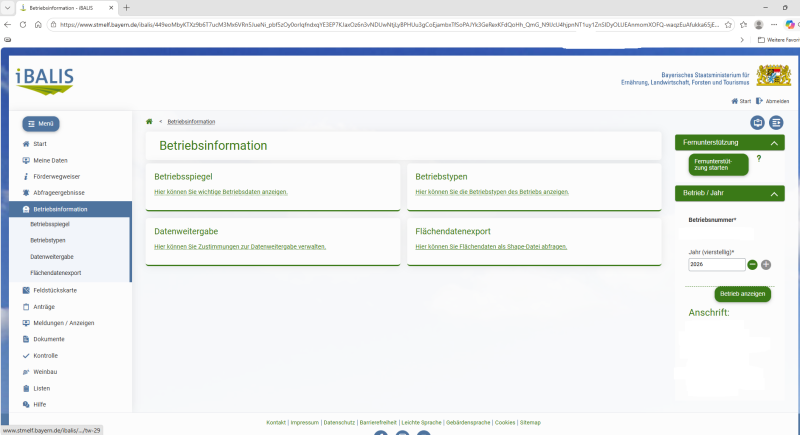Open the Flächendaten als Shape Datei link
The width and height of the screenshot is (800, 435).
click(482, 246)
